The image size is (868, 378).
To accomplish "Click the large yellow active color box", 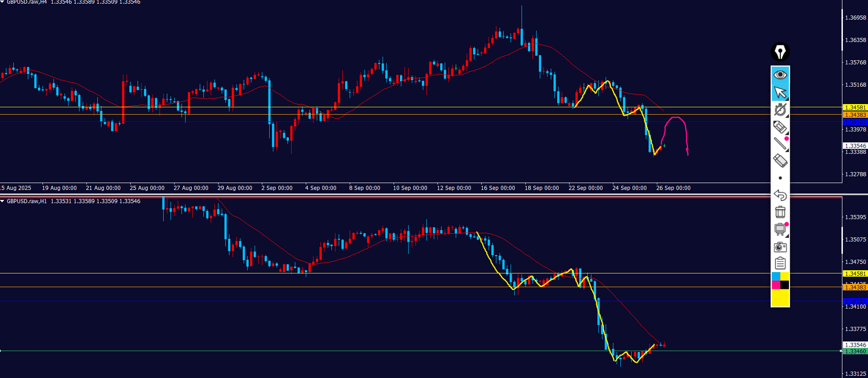I will 780,298.
